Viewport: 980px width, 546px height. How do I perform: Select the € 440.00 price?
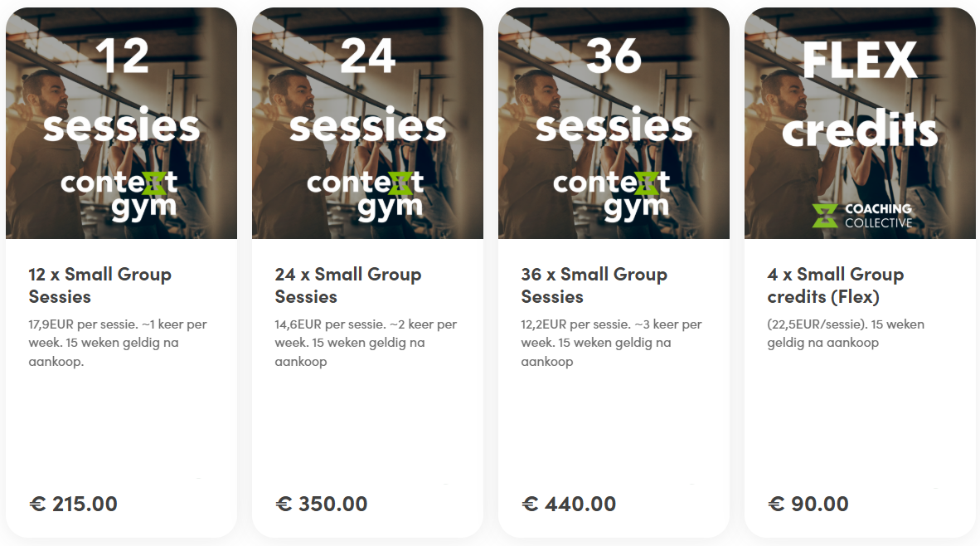click(x=569, y=504)
